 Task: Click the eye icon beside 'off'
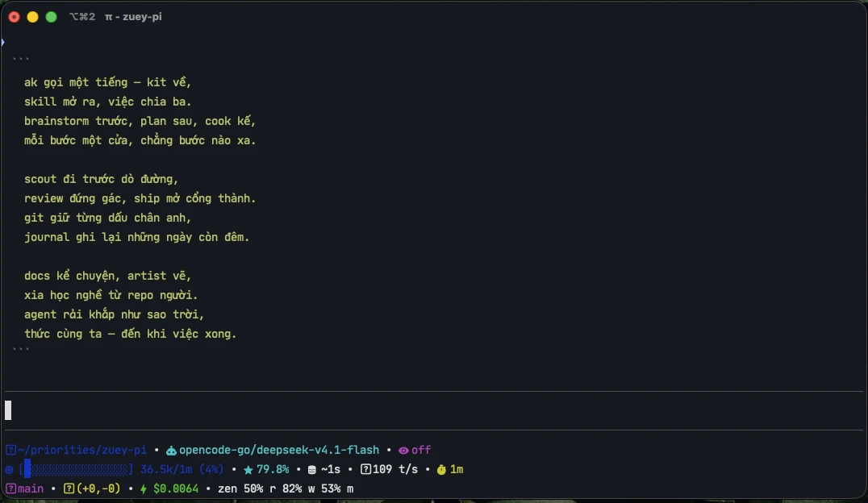tap(403, 451)
